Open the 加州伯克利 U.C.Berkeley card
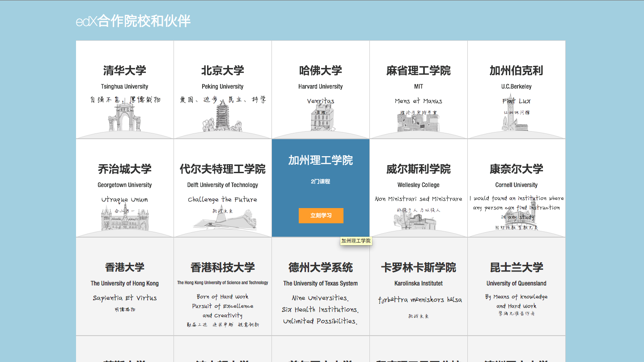Viewport: 644px width, 362px height. (x=517, y=89)
